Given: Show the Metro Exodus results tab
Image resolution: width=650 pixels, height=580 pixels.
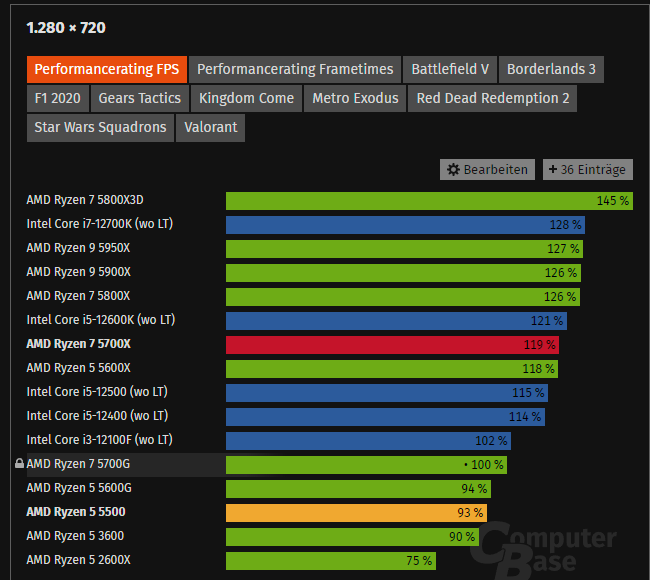Looking at the screenshot, I should tap(355, 99).
